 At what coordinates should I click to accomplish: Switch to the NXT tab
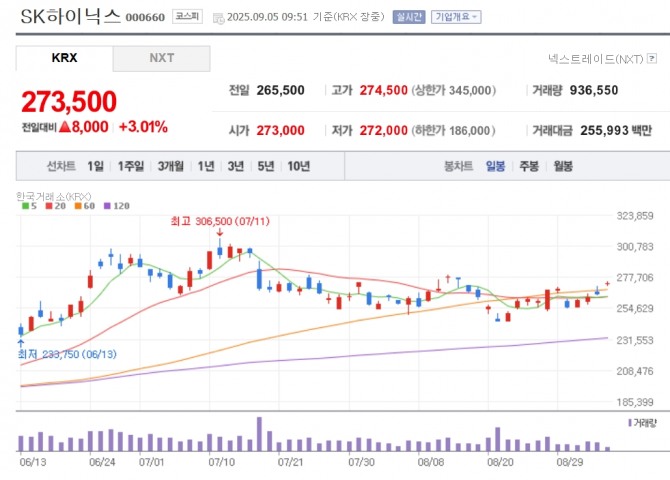tap(162, 58)
